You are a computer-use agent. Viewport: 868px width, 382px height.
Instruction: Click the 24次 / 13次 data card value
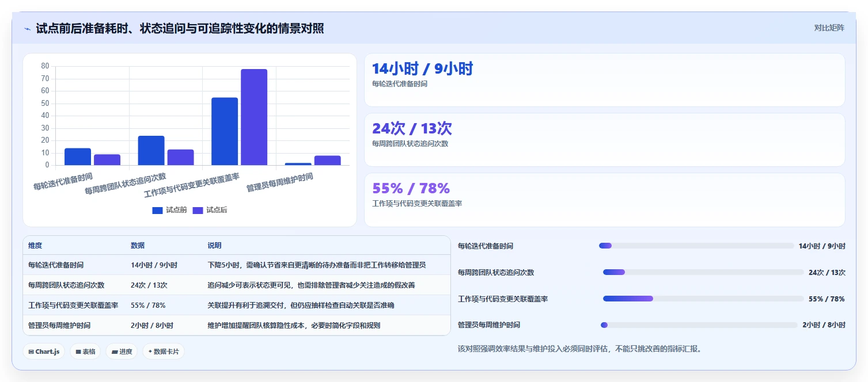(x=412, y=129)
